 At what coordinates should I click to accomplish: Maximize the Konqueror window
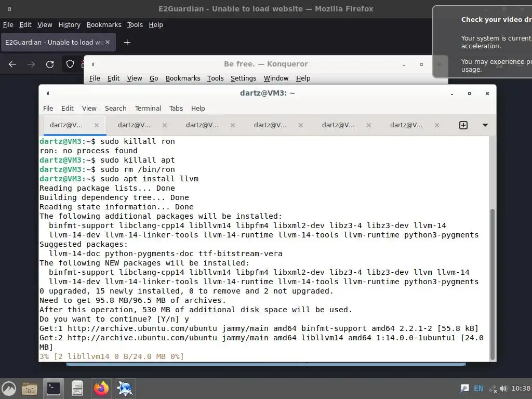click(421, 64)
